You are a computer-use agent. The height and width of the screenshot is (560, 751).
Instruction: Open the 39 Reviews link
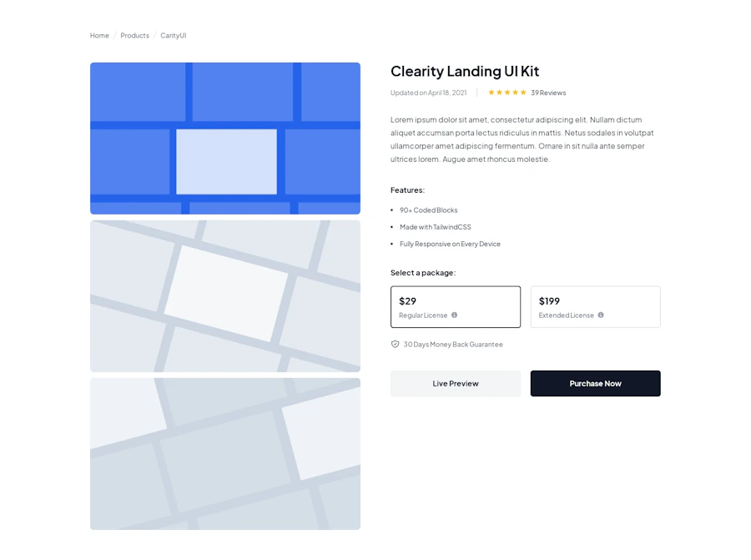(x=548, y=93)
